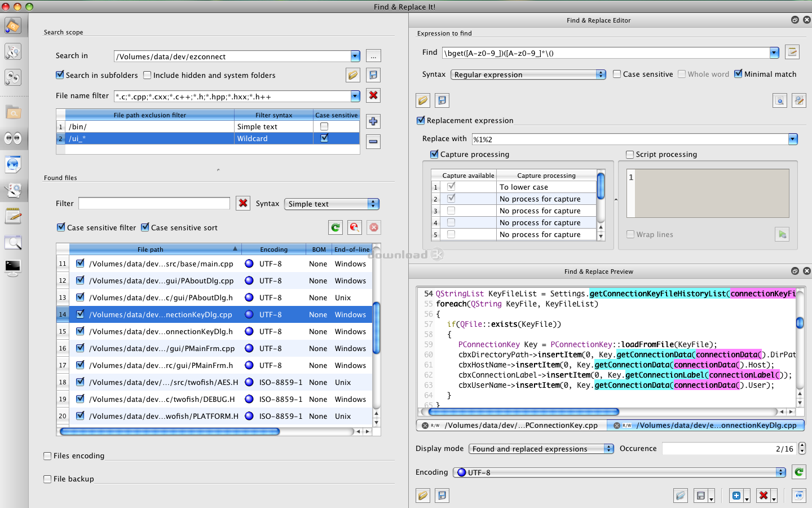
Task: Toggle the Search in subfolders checkbox
Action: click(60, 75)
